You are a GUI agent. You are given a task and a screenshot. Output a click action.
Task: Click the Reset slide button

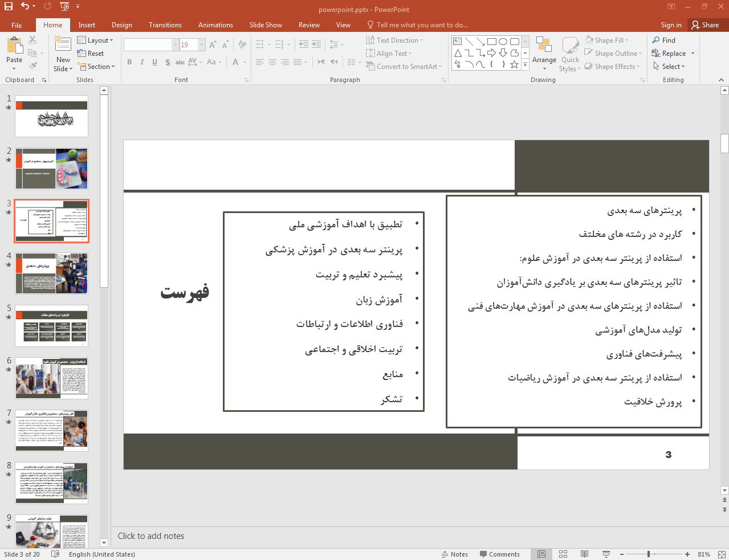pyautogui.click(x=91, y=54)
